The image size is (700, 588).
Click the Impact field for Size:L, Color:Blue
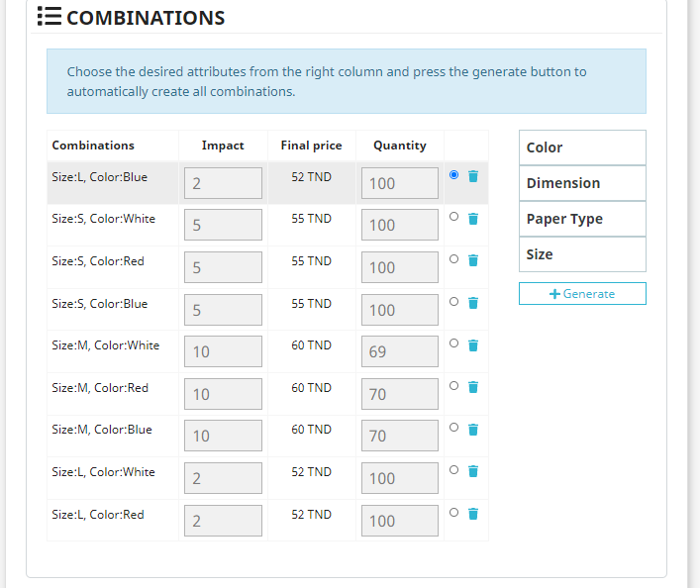coord(223,183)
